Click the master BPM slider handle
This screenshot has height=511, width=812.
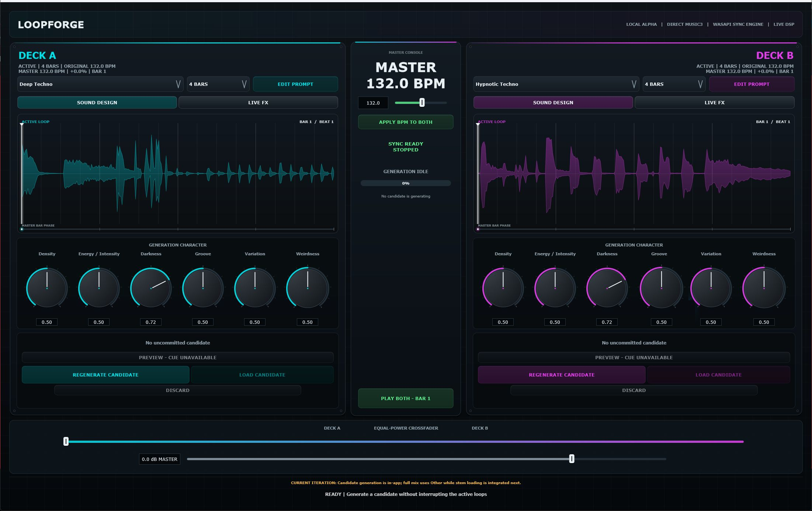click(x=422, y=103)
